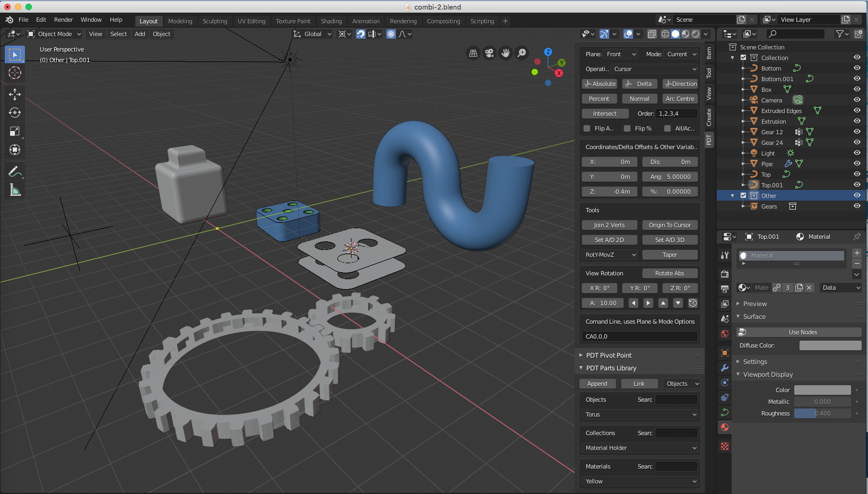Expand the PDT Pivot Point panel
The image size is (868, 494).
click(x=609, y=356)
